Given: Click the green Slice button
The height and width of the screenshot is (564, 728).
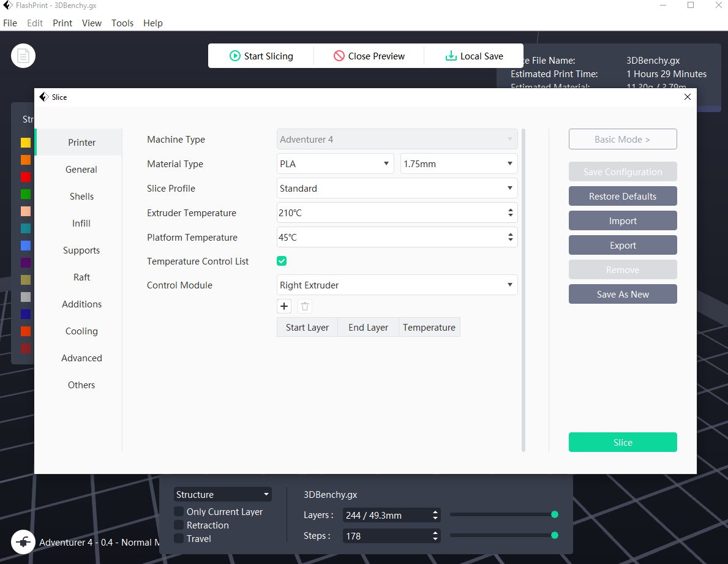Looking at the screenshot, I should 623,442.
